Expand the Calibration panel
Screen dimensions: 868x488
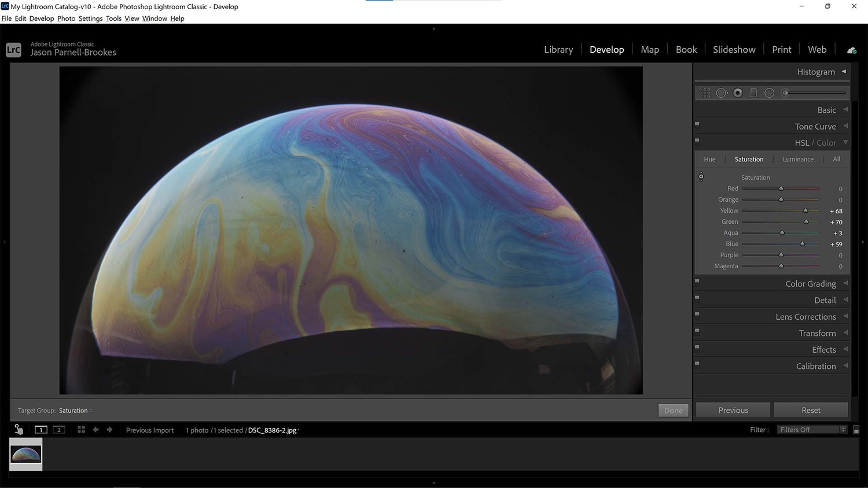[x=845, y=365]
